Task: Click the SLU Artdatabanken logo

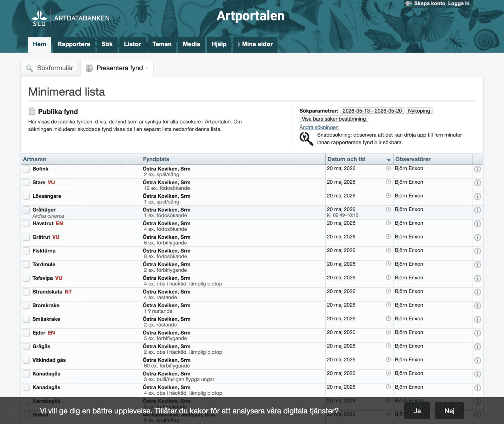Action: [71, 18]
